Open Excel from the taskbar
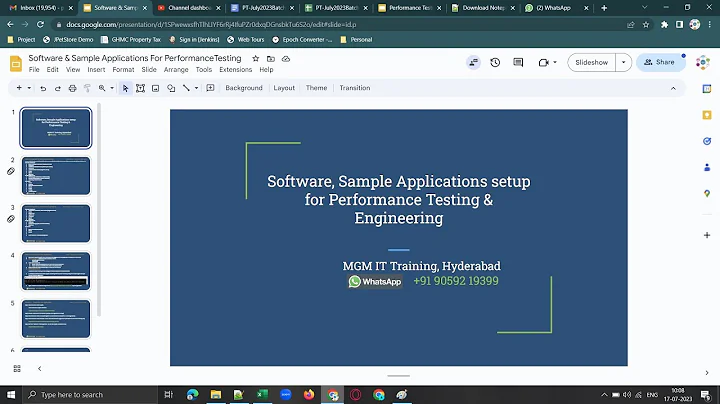 (x=262, y=395)
